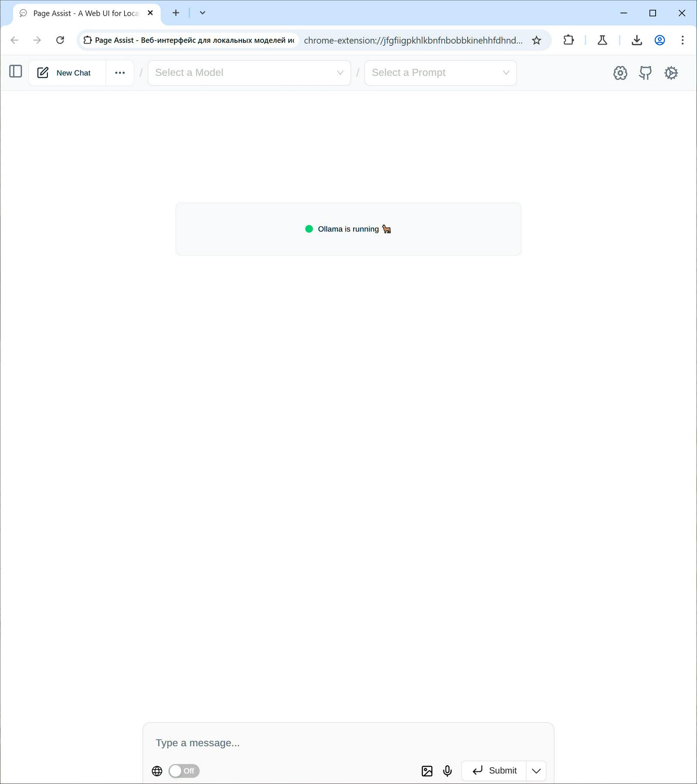Expand the Submit options arrow
Screen dimensions: 697x784
(x=536, y=770)
